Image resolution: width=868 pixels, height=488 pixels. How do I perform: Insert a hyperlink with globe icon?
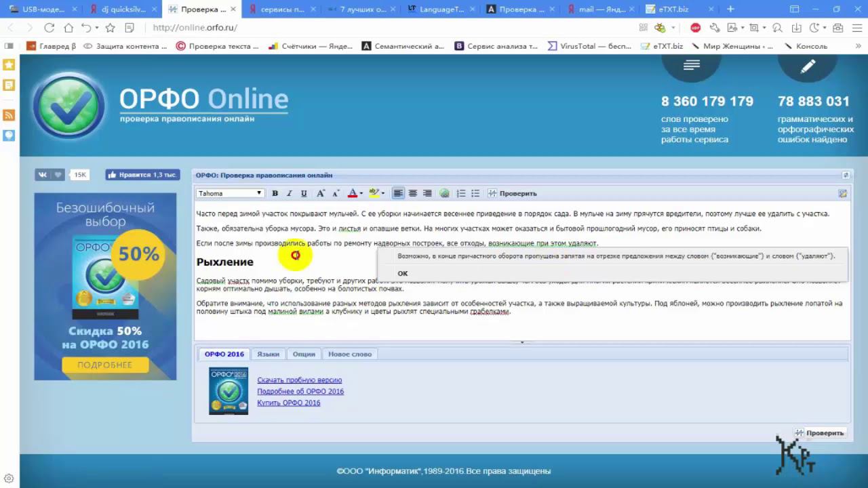(x=444, y=193)
